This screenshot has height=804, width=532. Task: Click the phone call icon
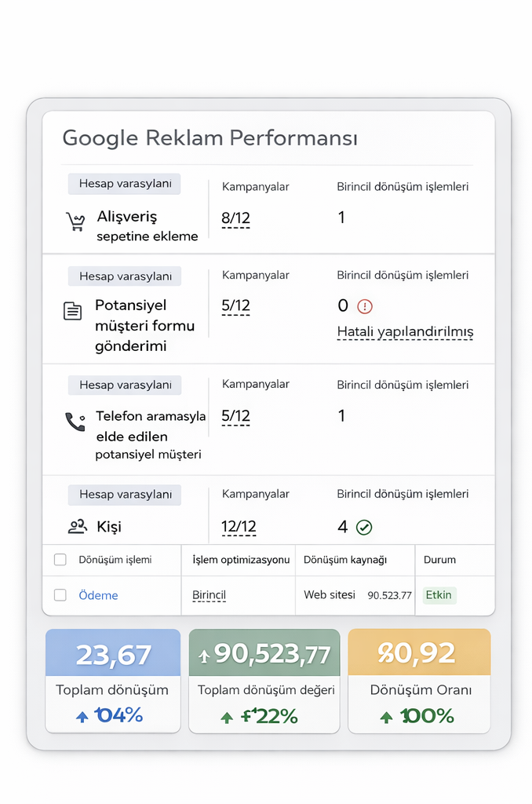(75, 422)
